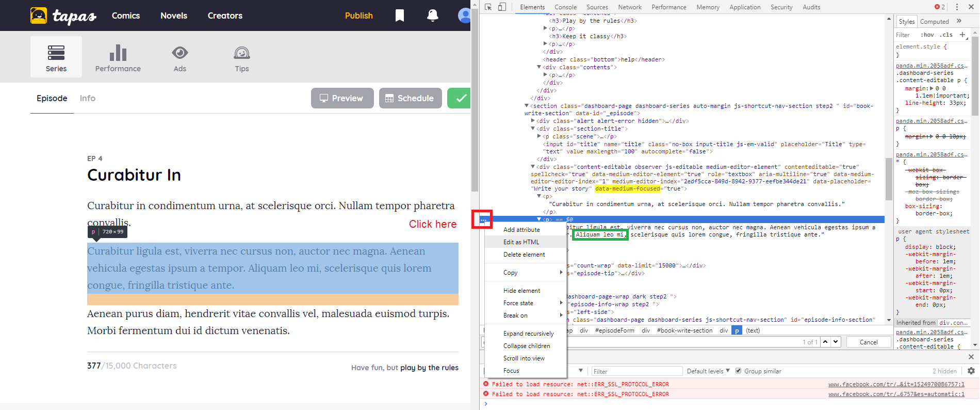Expand the Force state submenu
Image resolution: width=980 pixels, height=410 pixels.
pos(531,303)
